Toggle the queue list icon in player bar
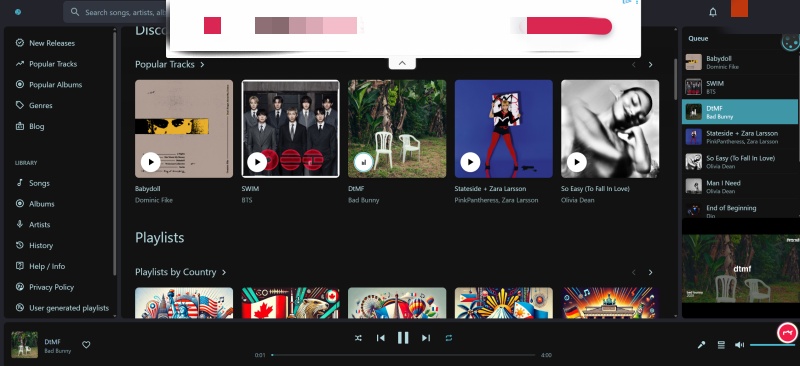 (x=721, y=345)
